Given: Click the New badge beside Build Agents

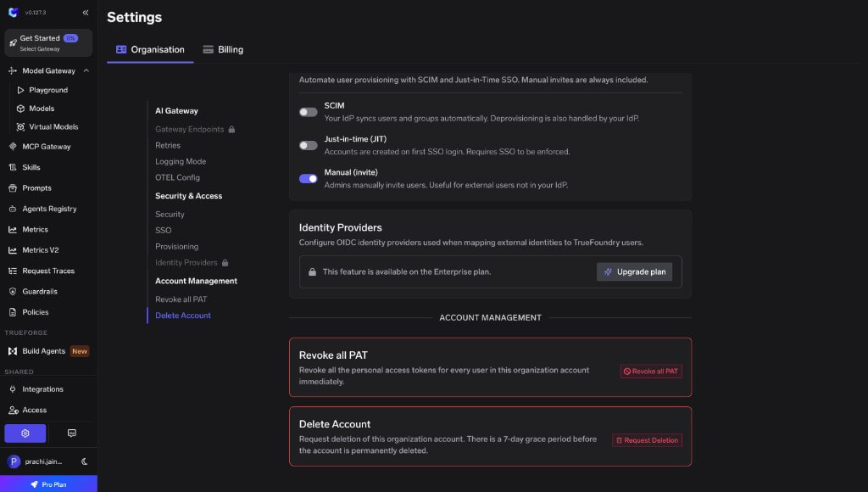Looking at the screenshot, I should coord(80,351).
